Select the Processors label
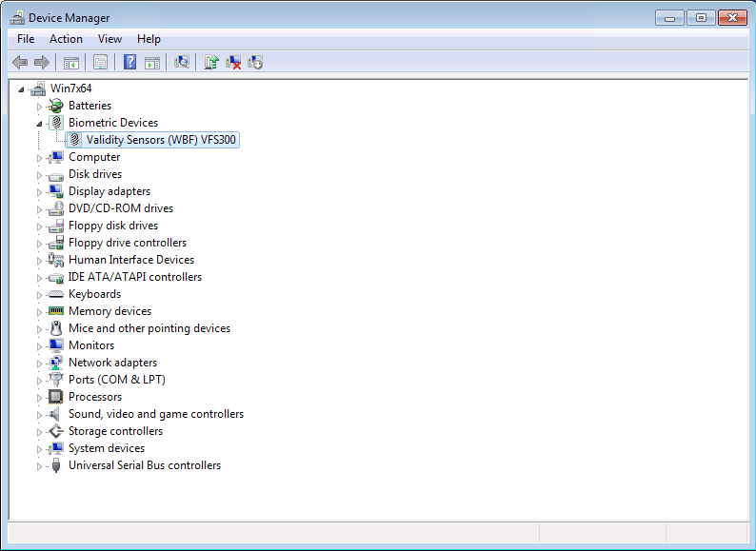This screenshot has height=551, width=756. [95, 397]
